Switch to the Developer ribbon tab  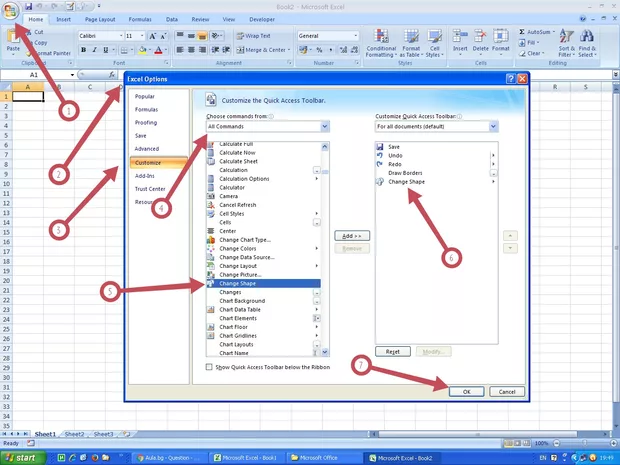(x=262, y=19)
